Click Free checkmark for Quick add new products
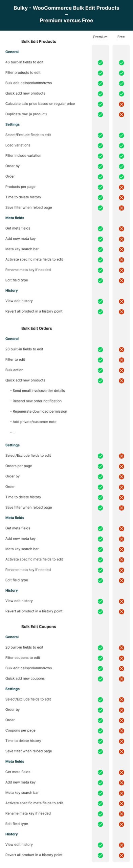This screenshot has height=868, width=133. pyautogui.click(x=121, y=94)
